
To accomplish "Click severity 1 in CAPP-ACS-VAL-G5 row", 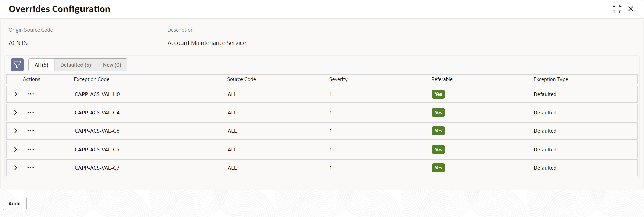I will 331,150.
